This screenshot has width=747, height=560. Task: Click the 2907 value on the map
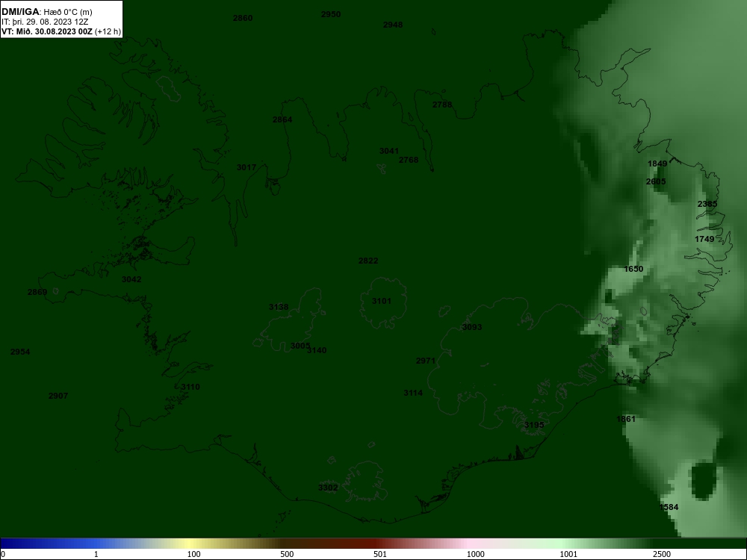58,396
